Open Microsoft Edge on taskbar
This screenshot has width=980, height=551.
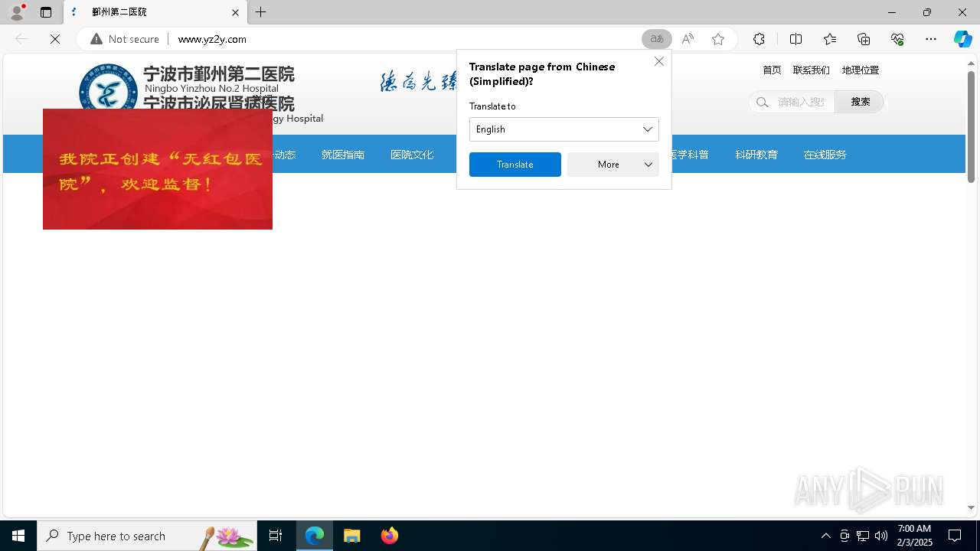(x=315, y=536)
